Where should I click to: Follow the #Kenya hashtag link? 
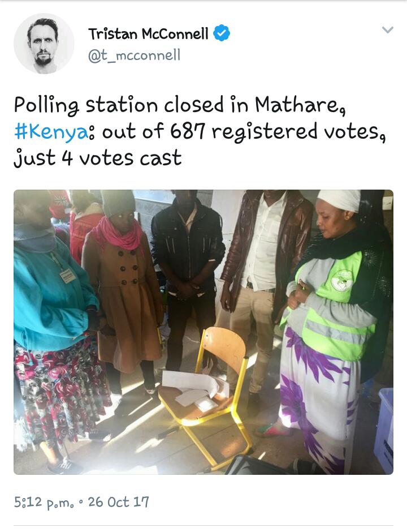tap(51, 132)
